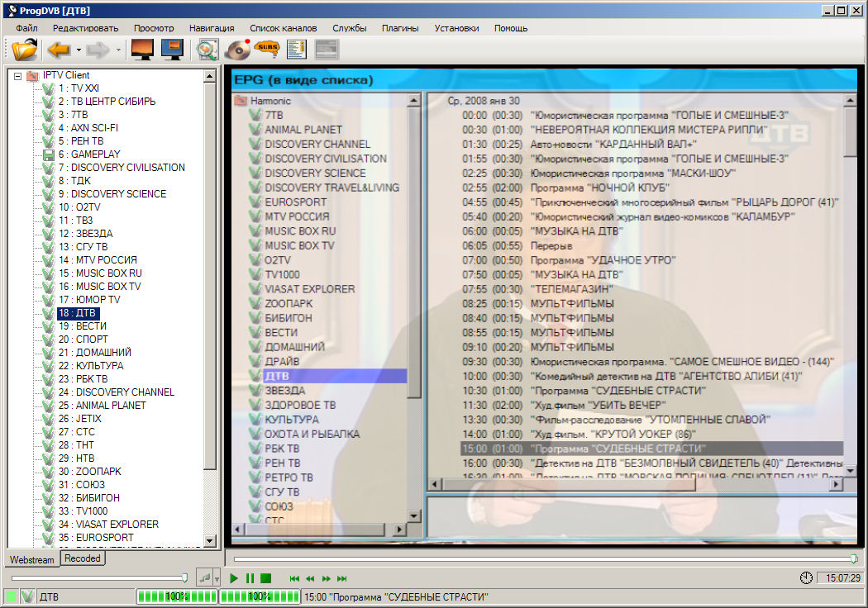Image resolution: width=868 pixels, height=608 pixels.
Task: Stop playback with the green square
Action: (265, 578)
